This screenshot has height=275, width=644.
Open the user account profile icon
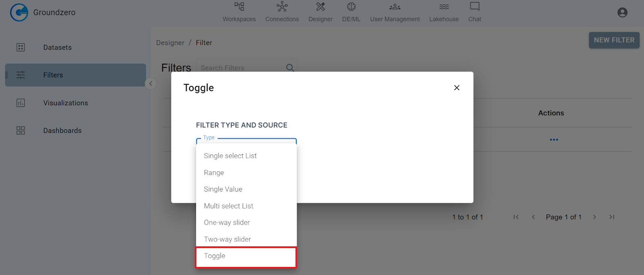point(622,12)
